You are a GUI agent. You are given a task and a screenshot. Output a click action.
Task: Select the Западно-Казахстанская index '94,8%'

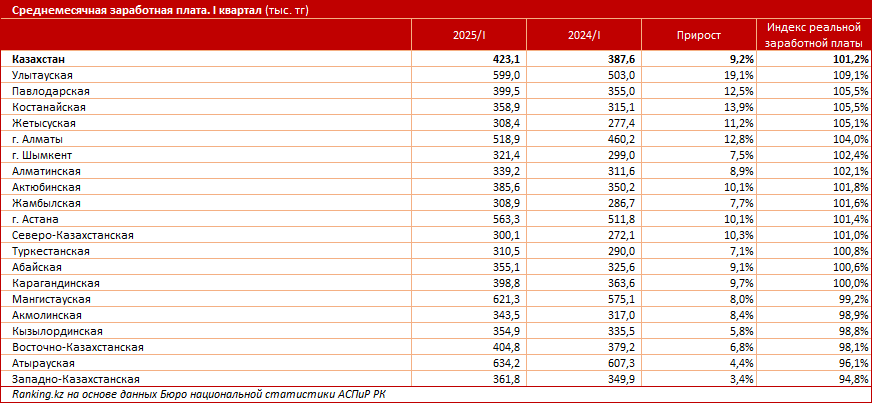(x=854, y=379)
